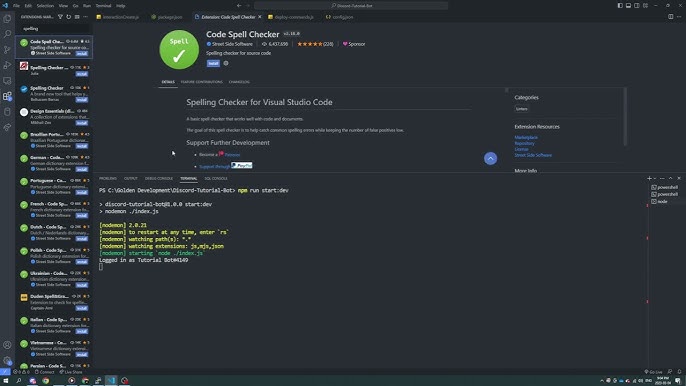
Task: Open the Explorer view in activity bar
Action: (x=7, y=18)
